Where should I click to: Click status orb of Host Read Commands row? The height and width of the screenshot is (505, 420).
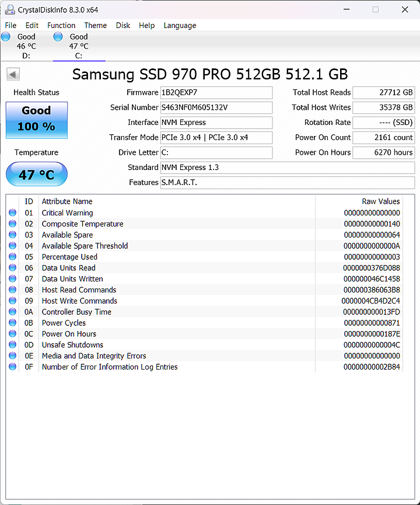[x=13, y=290]
